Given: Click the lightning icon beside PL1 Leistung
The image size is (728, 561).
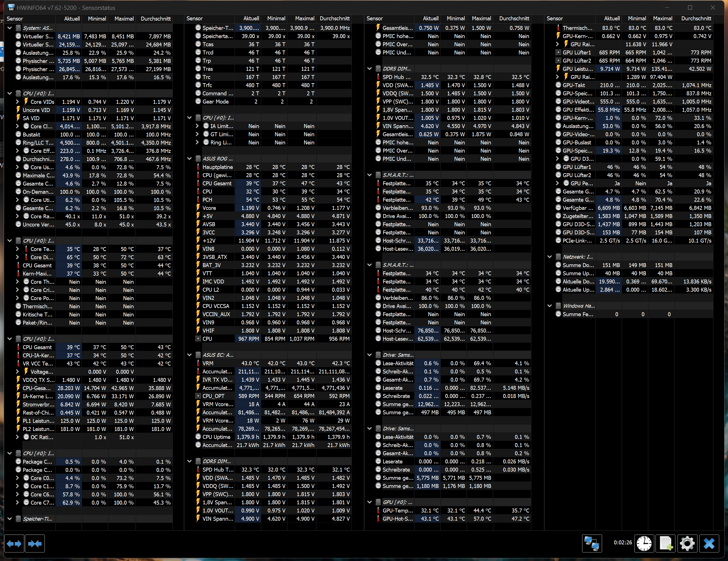Looking at the screenshot, I should 18,421.
